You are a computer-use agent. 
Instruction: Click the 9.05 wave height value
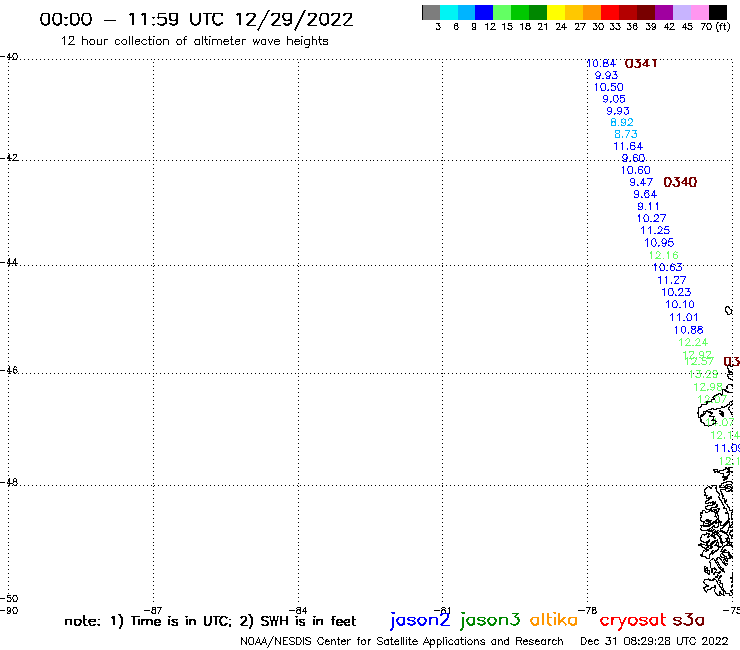tap(614, 99)
